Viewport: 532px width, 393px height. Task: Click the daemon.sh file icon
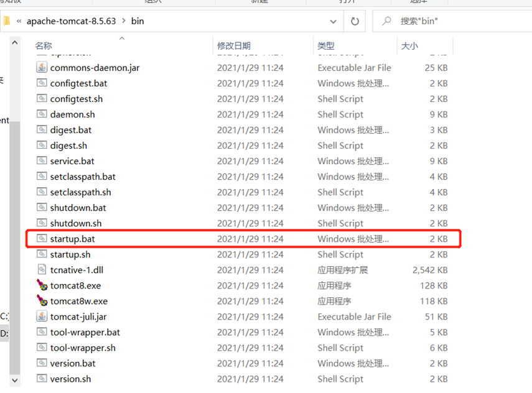pos(42,114)
